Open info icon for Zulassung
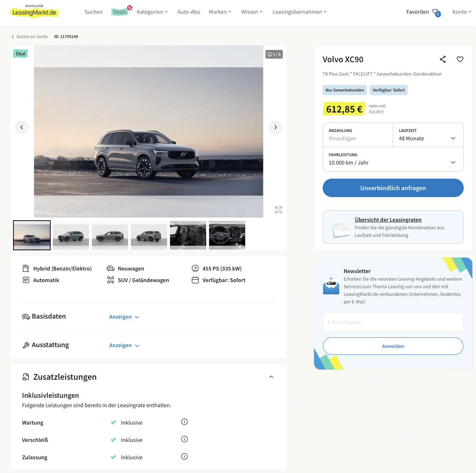 [x=184, y=456]
